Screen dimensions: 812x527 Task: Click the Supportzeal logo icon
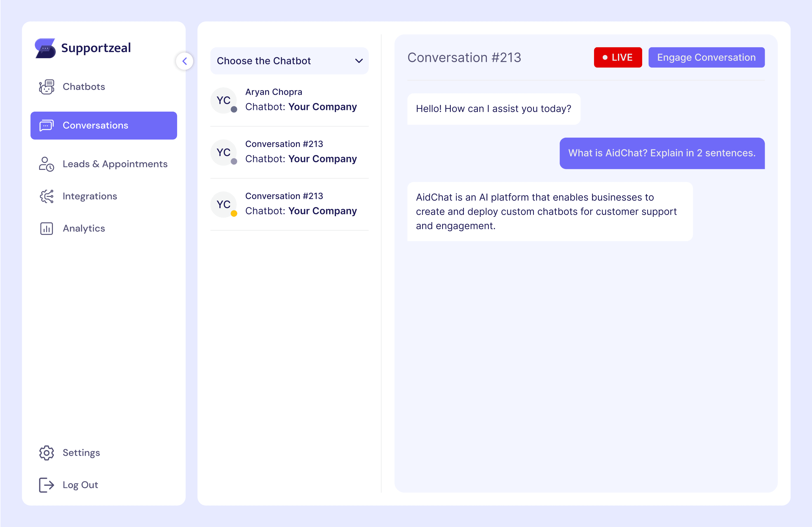pyautogui.click(x=45, y=48)
